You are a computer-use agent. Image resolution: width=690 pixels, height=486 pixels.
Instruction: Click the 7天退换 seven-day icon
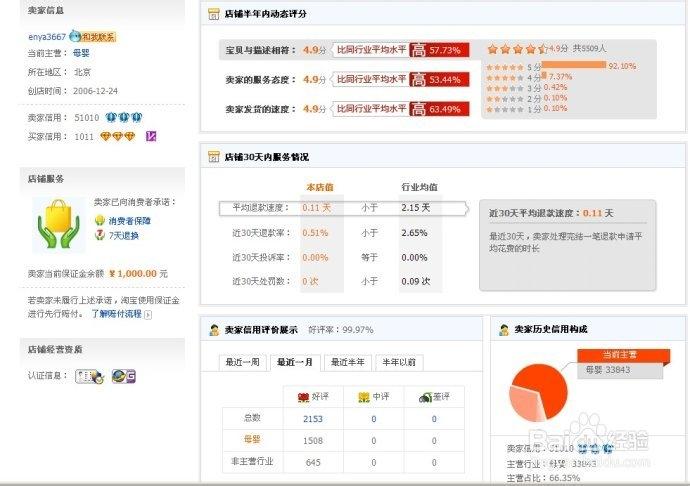(100, 235)
